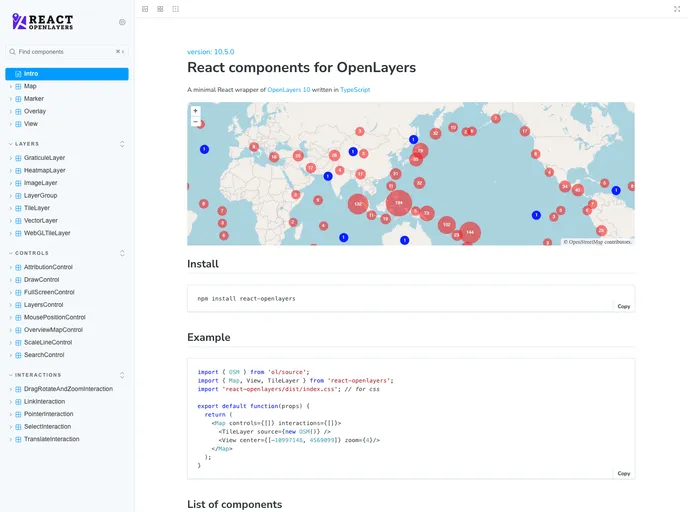
Task: Expand the ImageLayer tree arrow
Action: click(x=11, y=183)
